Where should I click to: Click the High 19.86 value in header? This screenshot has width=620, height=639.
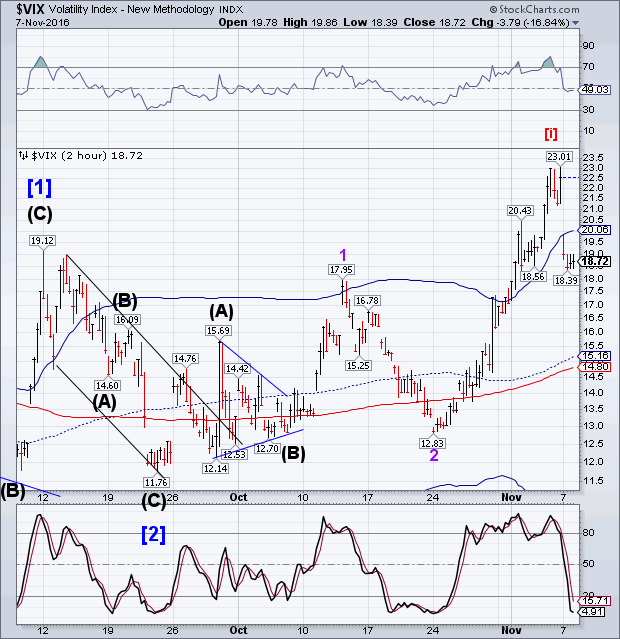tap(310, 22)
